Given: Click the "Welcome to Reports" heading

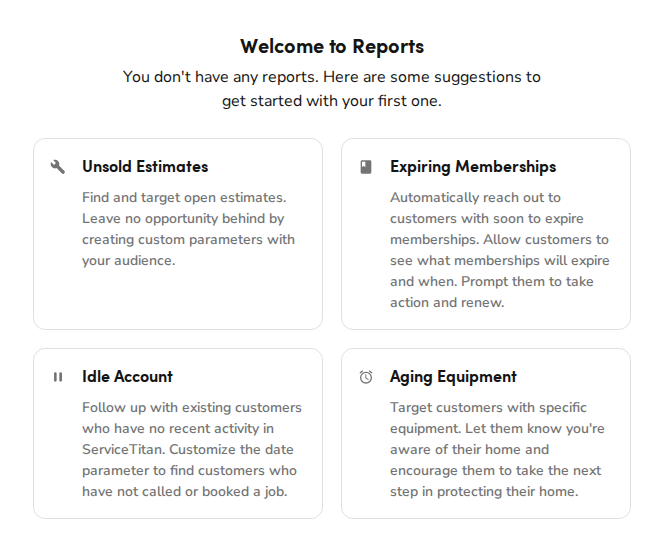Looking at the screenshot, I should (x=332, y=46).
